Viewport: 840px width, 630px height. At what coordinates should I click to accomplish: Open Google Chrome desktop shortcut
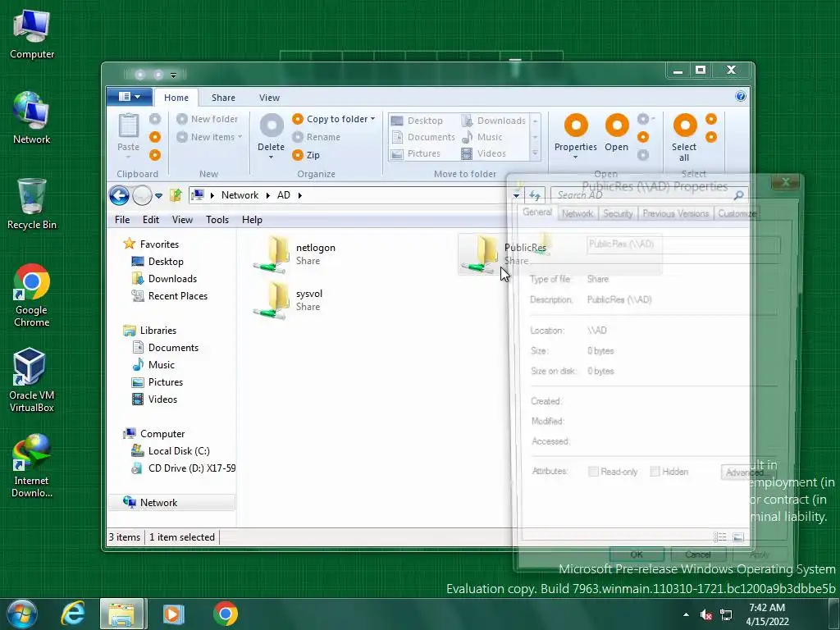coord(32,295)
